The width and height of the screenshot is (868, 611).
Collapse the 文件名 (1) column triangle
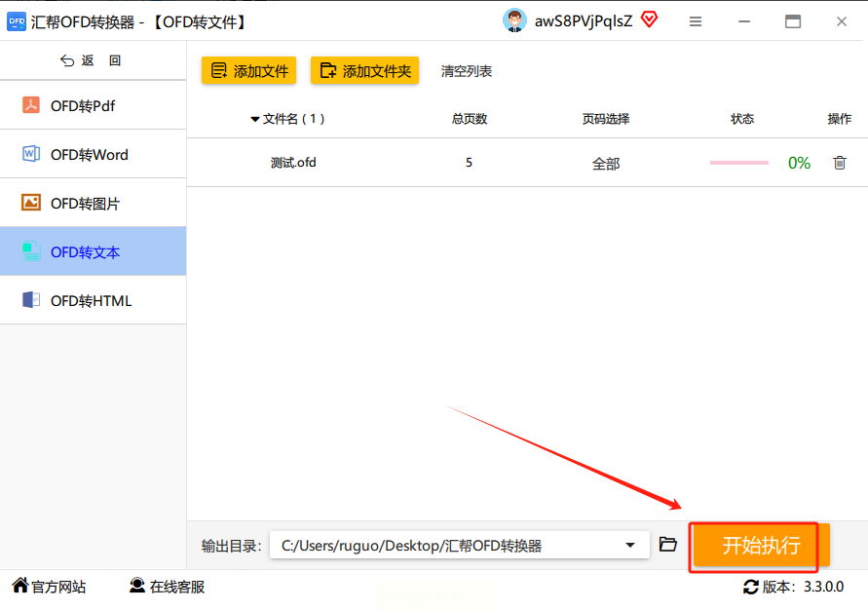[x=254, y=119]
